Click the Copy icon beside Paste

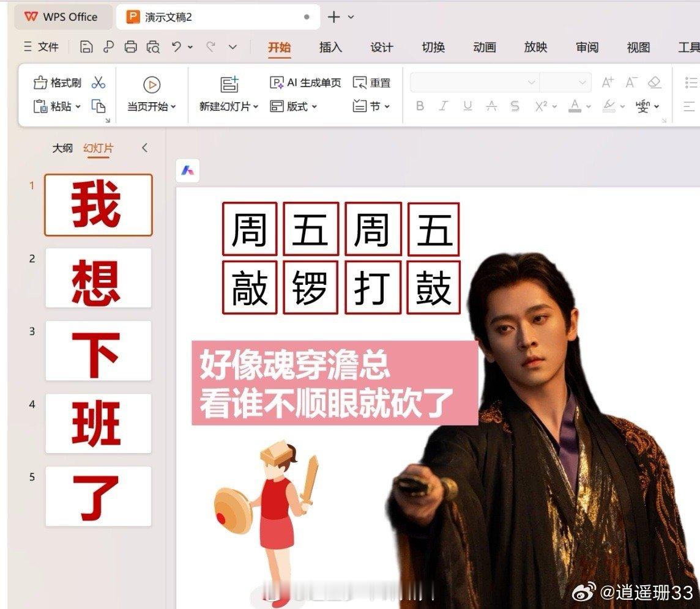click(x=99, y=106)
